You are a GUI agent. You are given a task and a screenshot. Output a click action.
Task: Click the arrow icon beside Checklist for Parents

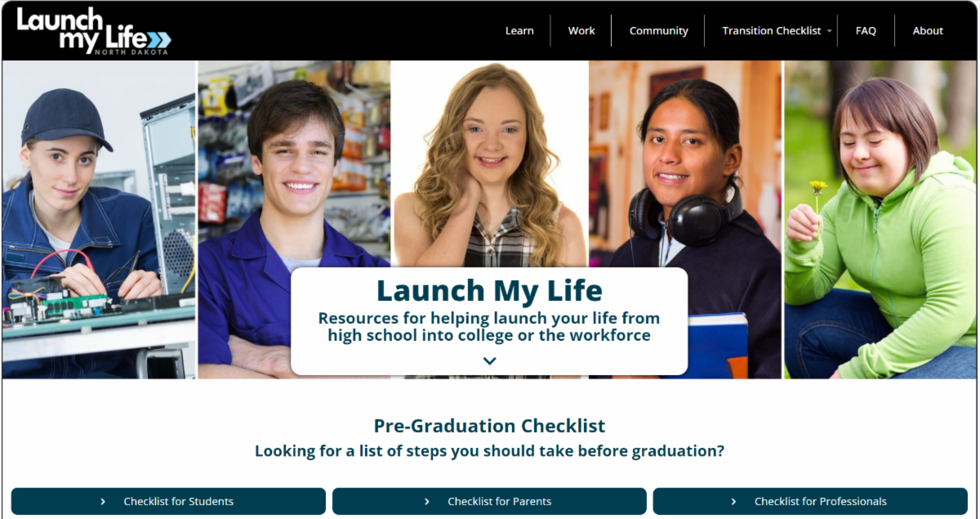tap(427, 502)
